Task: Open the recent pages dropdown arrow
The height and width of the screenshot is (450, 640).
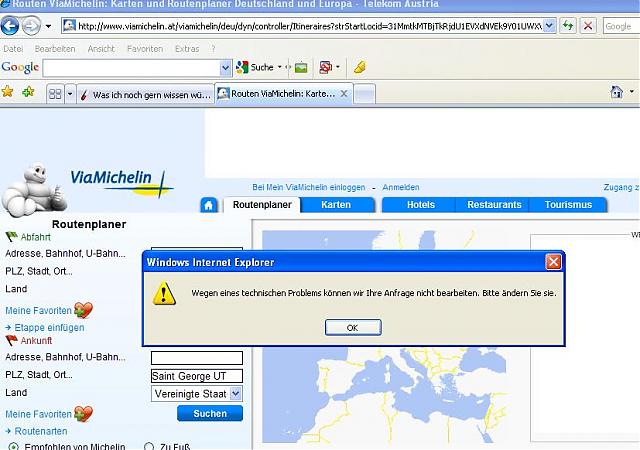Action: [48, 27]
